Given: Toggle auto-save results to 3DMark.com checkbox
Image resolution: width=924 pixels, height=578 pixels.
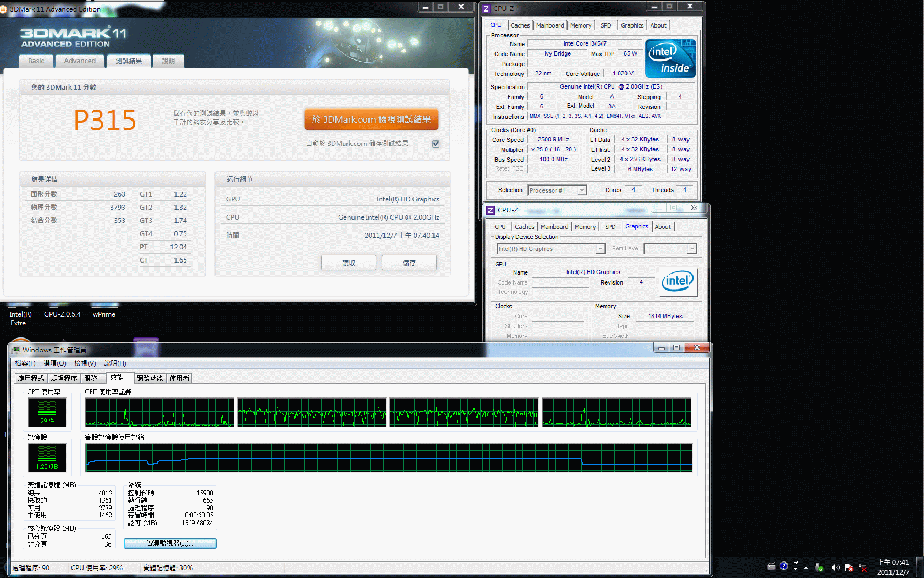Looking at the screenshot, I should pyautogui.click(x=436, y=144).
